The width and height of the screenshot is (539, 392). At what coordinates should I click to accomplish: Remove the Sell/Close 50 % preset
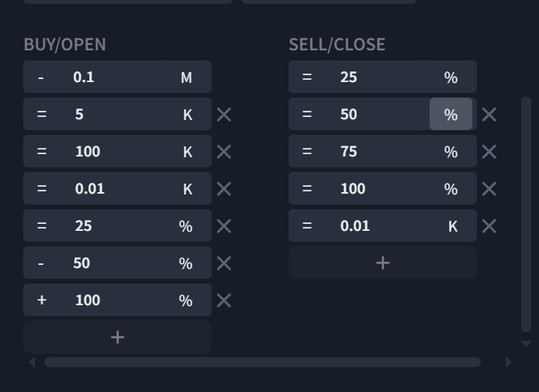click(x=489, y=115)
